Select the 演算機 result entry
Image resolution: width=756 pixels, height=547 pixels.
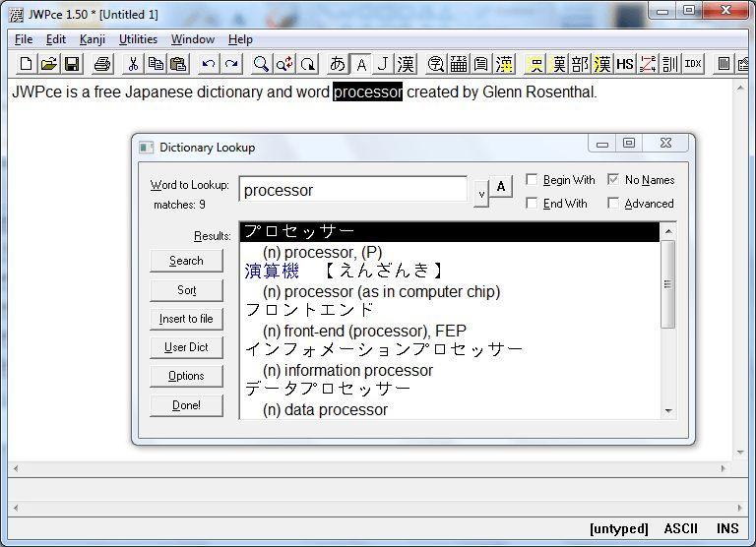273,272
